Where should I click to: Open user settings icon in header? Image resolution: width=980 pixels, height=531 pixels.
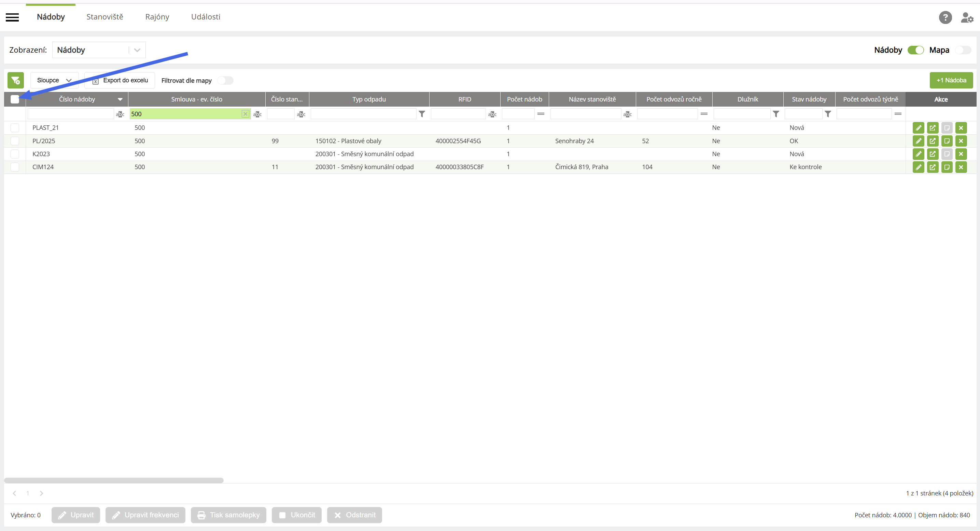click(967, 17)
